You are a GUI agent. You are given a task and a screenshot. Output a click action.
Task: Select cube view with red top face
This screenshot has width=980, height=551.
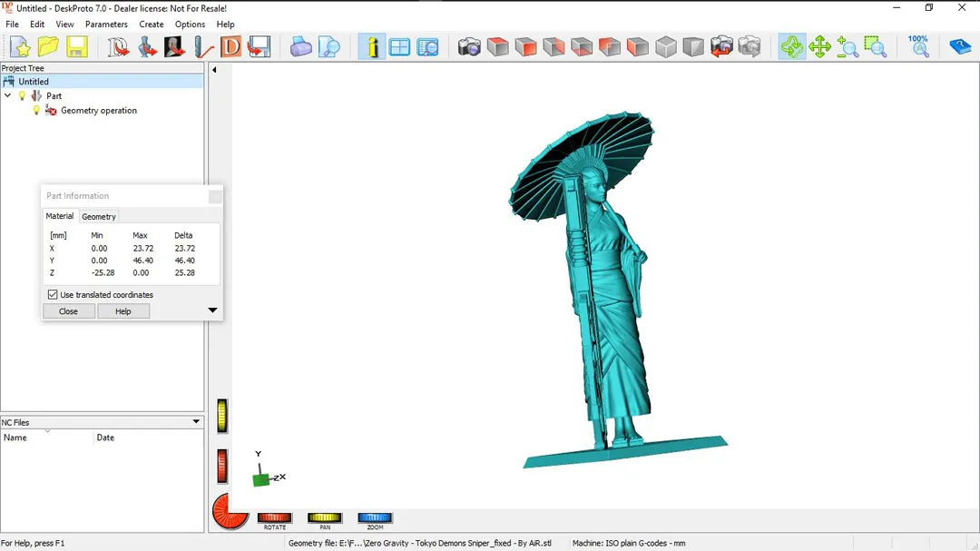[x=498, y=47]
